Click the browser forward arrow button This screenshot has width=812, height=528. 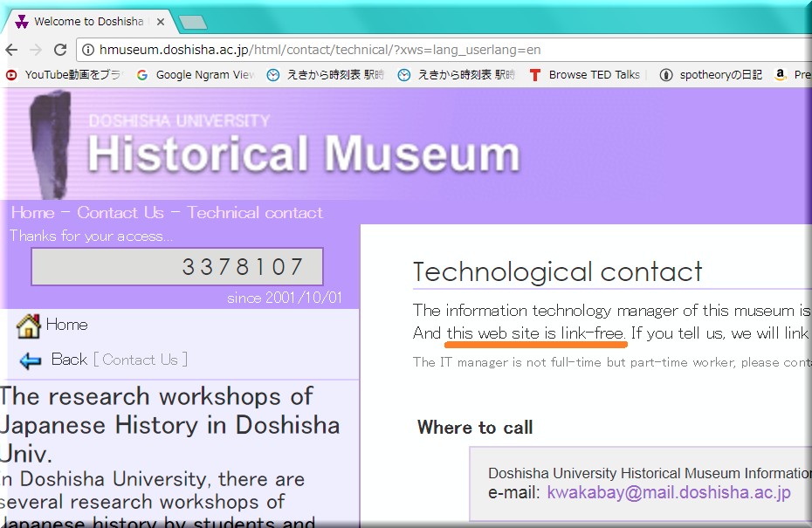[36, 50]
